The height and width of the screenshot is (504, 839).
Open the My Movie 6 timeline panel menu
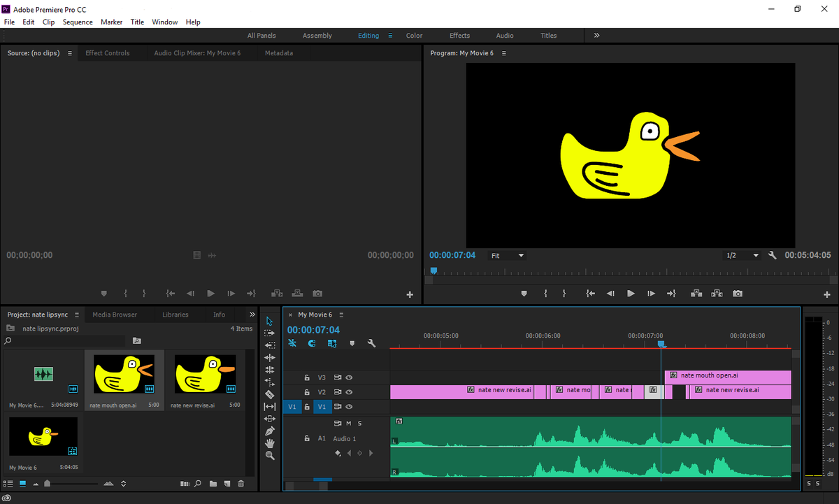tap(341, 315)
